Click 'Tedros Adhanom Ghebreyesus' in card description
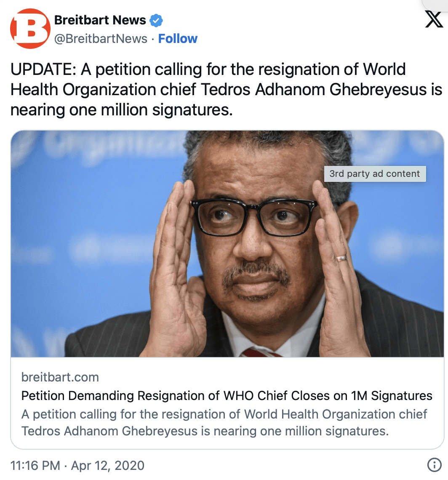Screen dimensions: 448x480 tap(109, 431)
